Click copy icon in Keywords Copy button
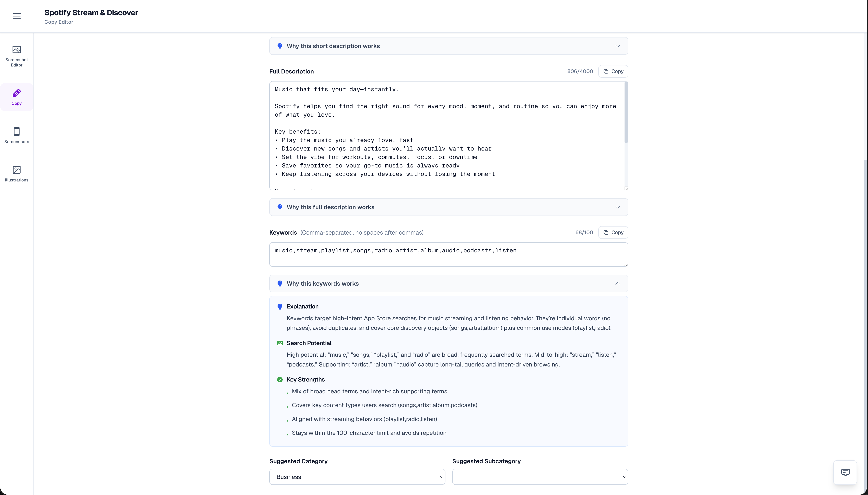Viewport: 868px width, 495px height. [x=606, y=232]
